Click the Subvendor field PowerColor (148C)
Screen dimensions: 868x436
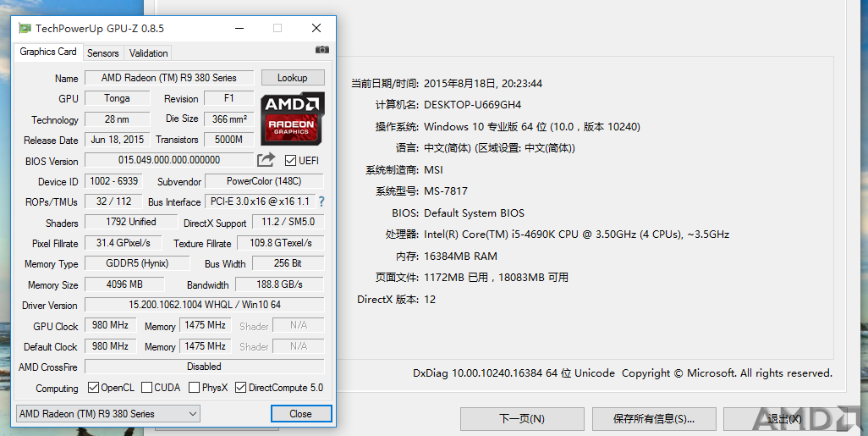264,181
